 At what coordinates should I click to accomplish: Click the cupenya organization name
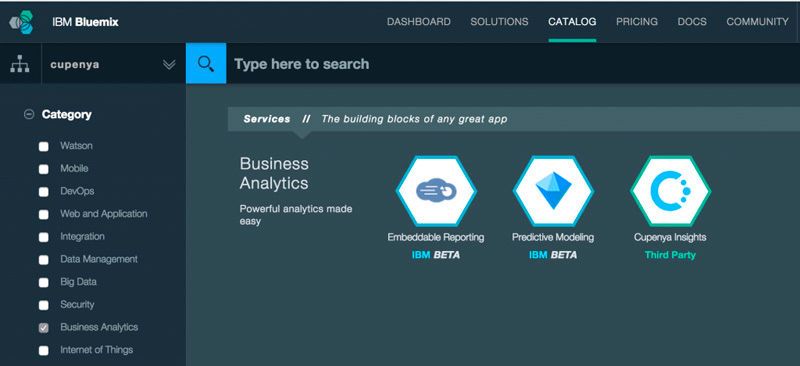pos(74,65)
